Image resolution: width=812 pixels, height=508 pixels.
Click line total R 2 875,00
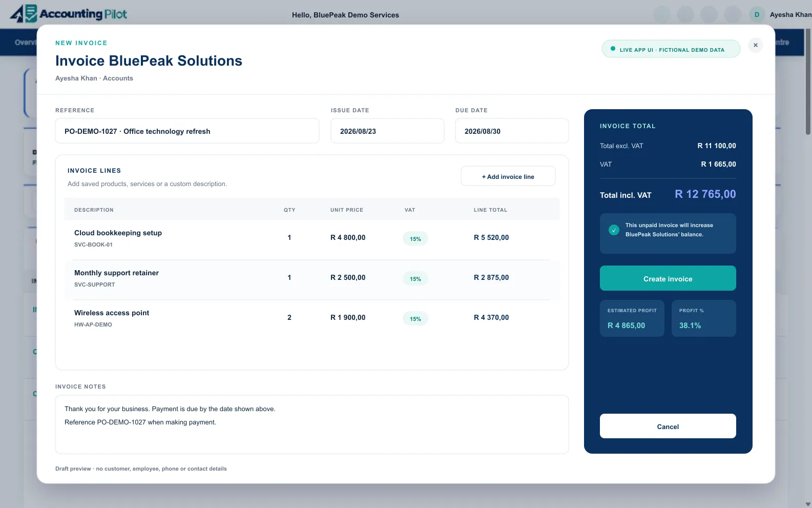click(x=491, y=277)
